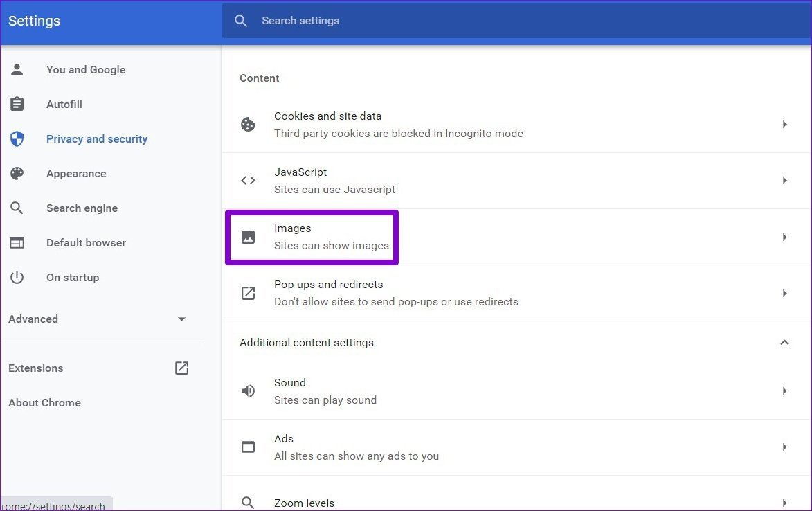Open On startup settings
This screenshot has width=812, height=511.
tap(73, 278)
